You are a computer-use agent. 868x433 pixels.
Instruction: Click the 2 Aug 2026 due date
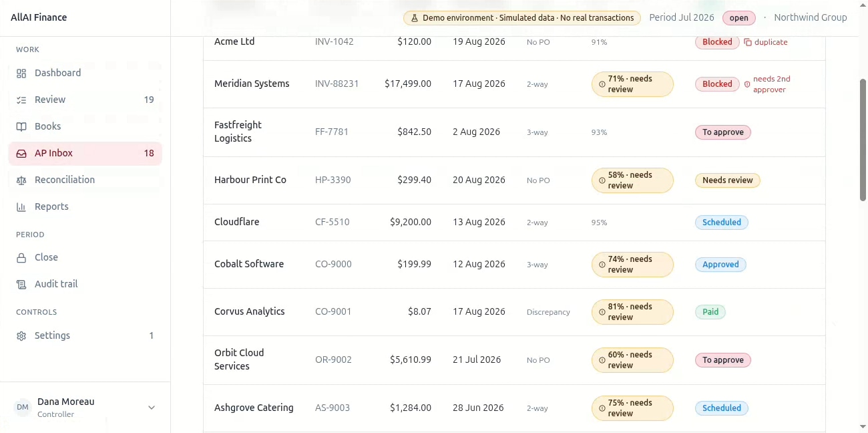(476, 132)
